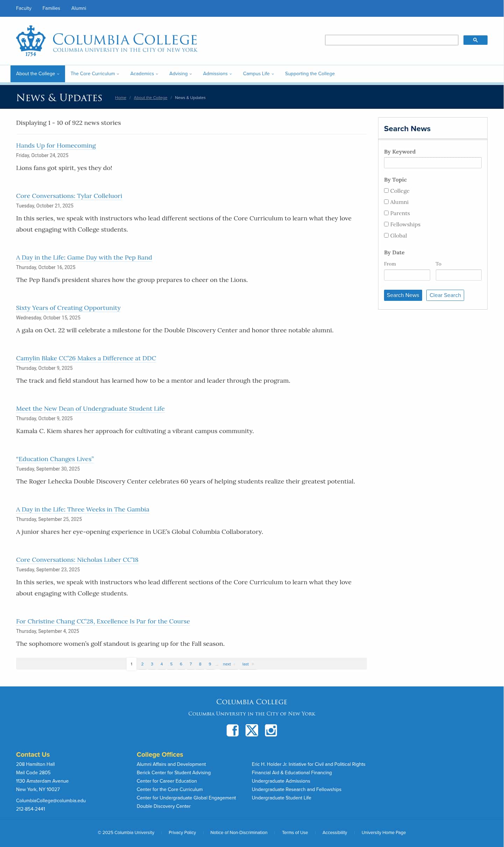504x847 pixels.
Task: Open the Facebook icon in the footer
Action: 233,730
